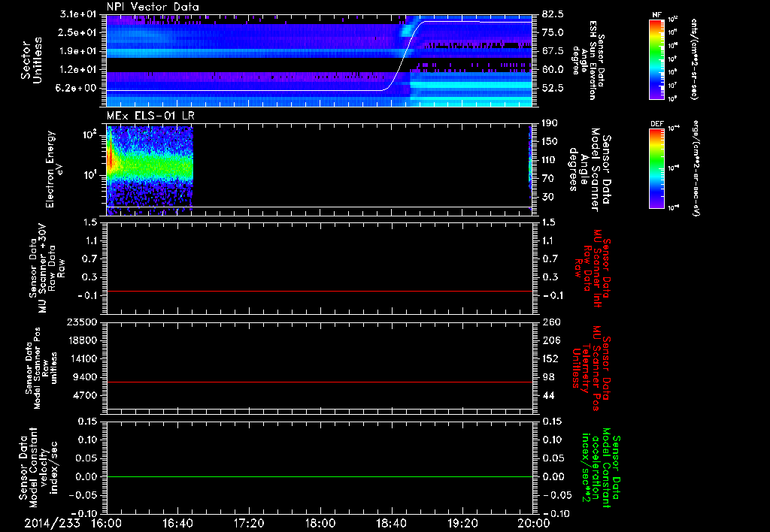Click the '2.5e+01' sector tick value

click(76, 32)
